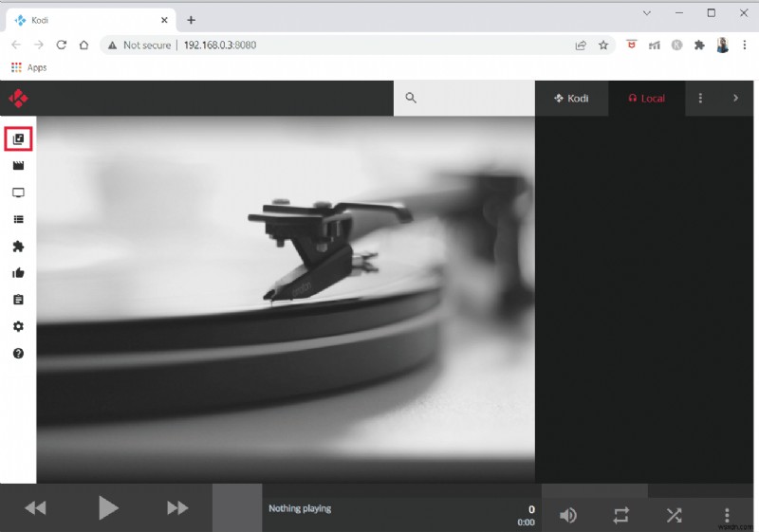Open playlist three-dot menu beside Local tab
Viewport: 759px width, 532px height.
coord(701,99)
